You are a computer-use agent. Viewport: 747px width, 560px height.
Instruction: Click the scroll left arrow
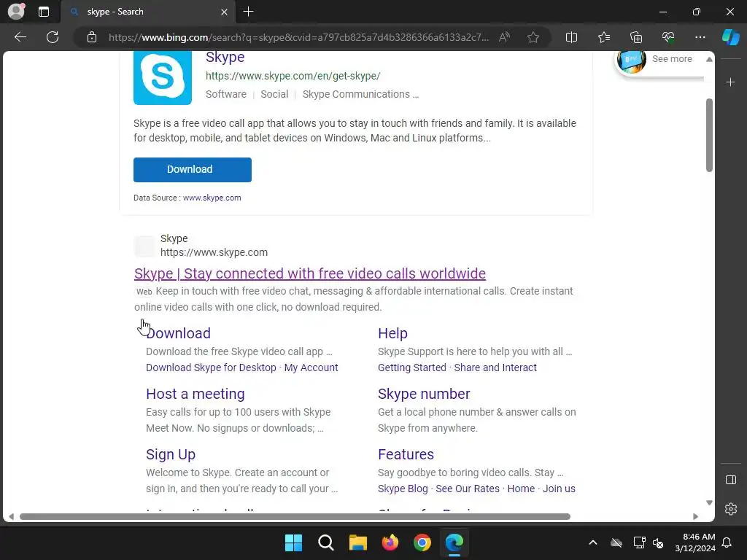point(11,517)
